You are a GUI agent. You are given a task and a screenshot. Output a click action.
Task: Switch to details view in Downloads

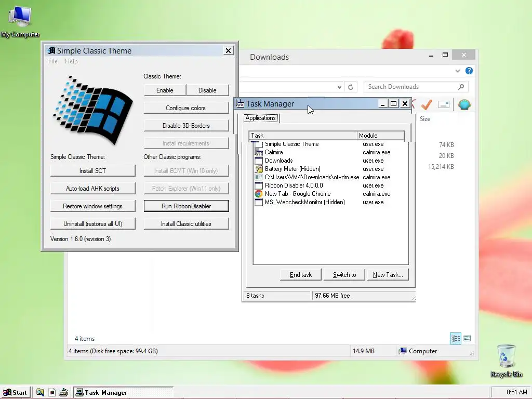[x=455, y=338]
